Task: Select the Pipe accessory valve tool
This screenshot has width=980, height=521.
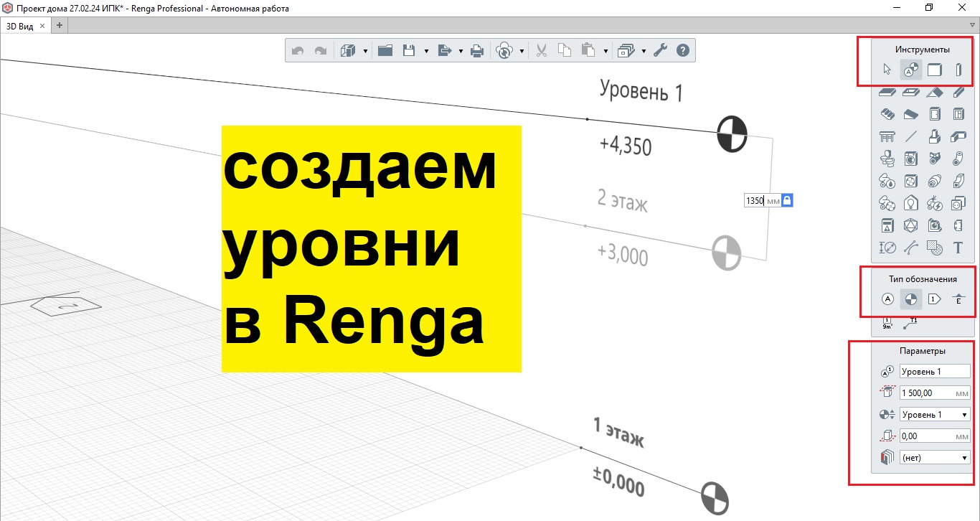Action: click(x=934, y=159)
